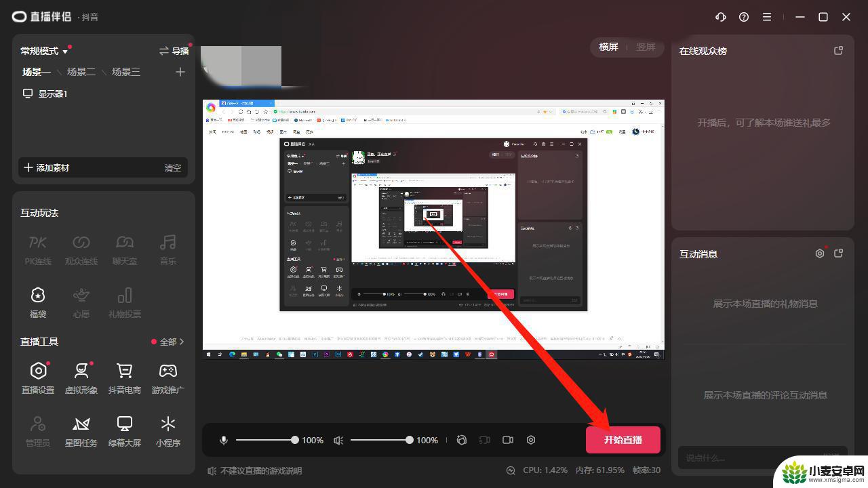Mute the microphone icon
This screenshot has width=868, height=488.
(224, 440)
